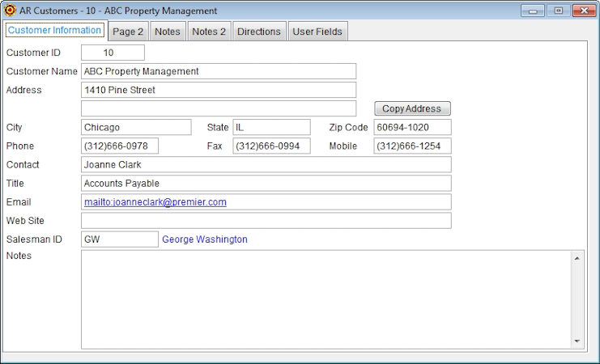Click the State field containing IL
Image resolution: width=600 pixels, height=364 pixels.
coord(272,127)
